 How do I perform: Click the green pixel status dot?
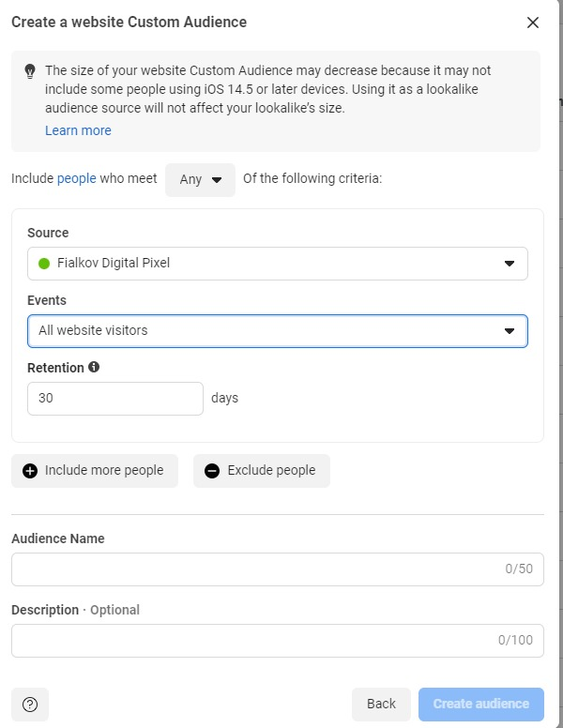point(44,264)
